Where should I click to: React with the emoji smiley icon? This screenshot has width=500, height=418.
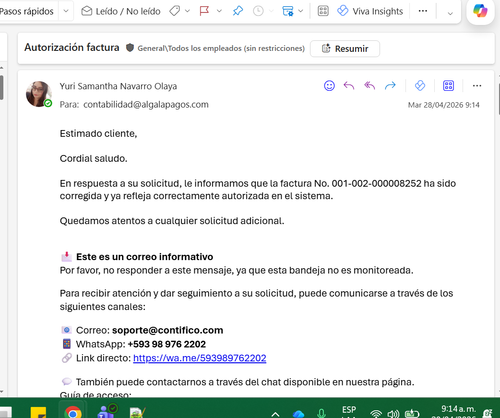click(329, 86)
